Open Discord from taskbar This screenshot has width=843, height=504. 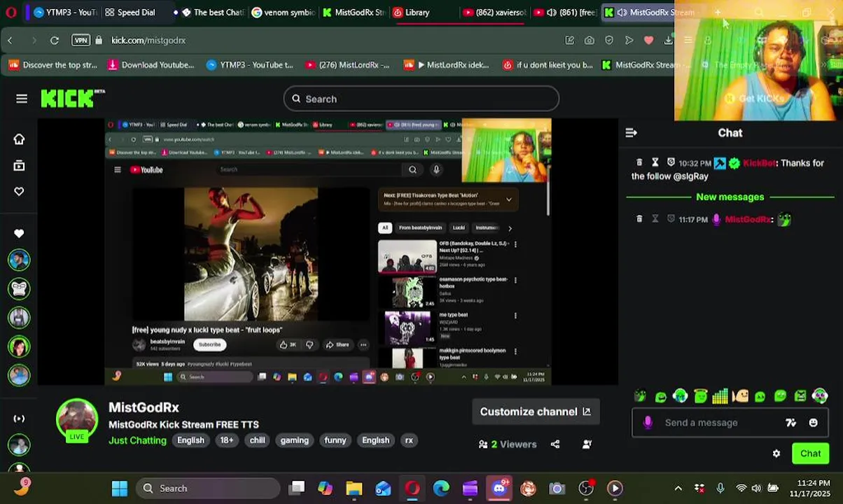[x=499, y=489]
